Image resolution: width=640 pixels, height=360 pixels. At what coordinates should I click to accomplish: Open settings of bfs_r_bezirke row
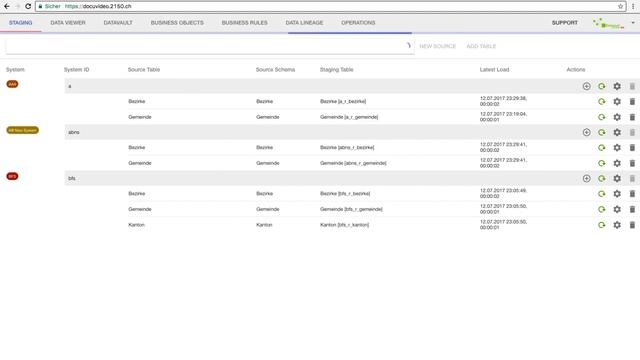(x=617, y=194)
